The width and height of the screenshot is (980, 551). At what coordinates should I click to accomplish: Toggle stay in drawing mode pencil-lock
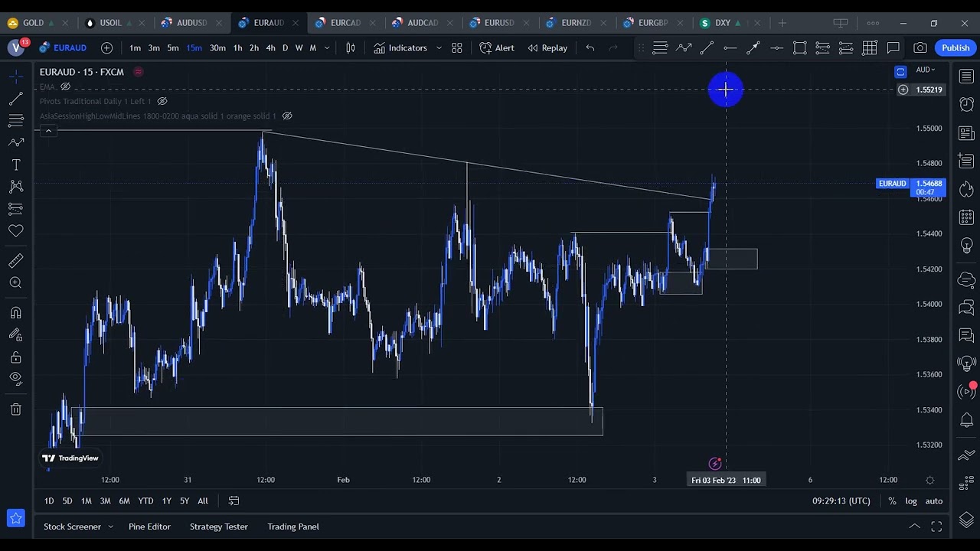pos(15,334)
